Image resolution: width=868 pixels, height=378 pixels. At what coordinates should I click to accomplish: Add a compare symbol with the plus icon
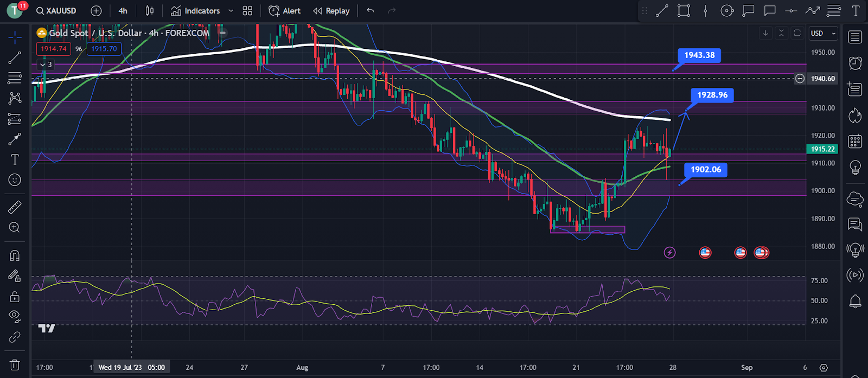pos(96,11)
